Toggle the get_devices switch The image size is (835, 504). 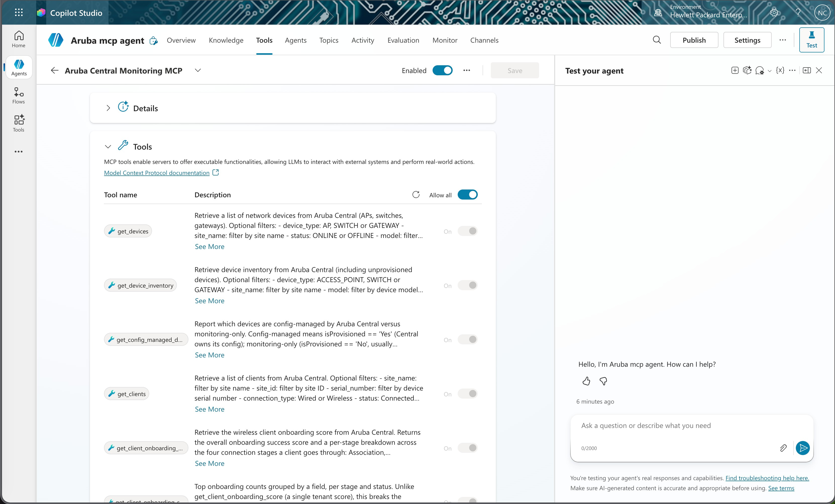pyautogui.click(x=468, y=231)
